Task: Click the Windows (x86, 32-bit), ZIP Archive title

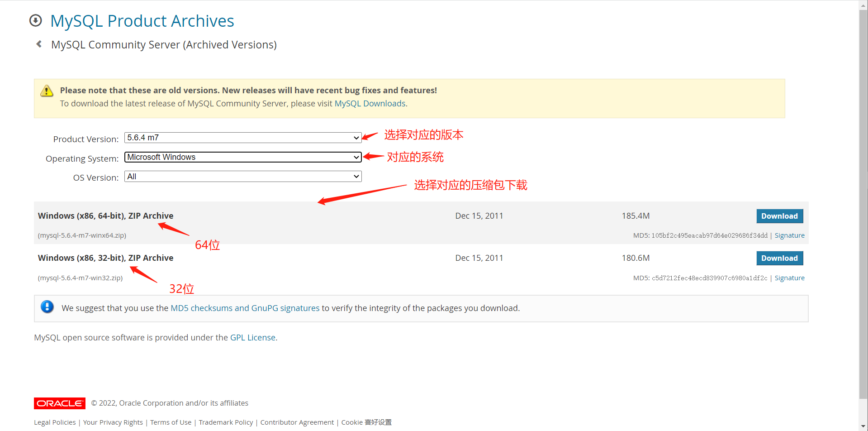Action: pos(106,258)
